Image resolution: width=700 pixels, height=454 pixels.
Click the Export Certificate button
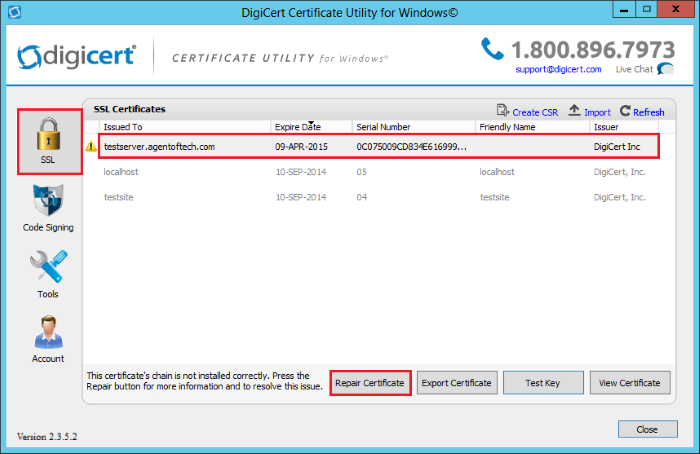[x=457, y=383]
